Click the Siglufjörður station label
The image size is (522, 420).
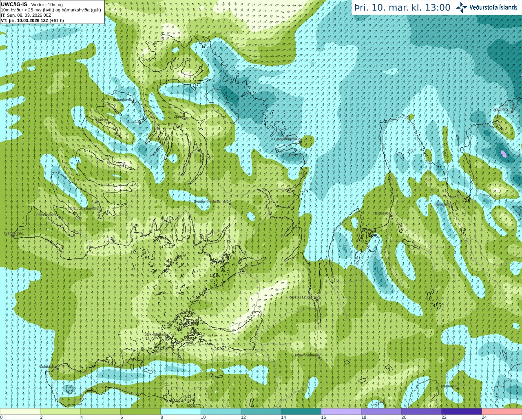[502, 109]
